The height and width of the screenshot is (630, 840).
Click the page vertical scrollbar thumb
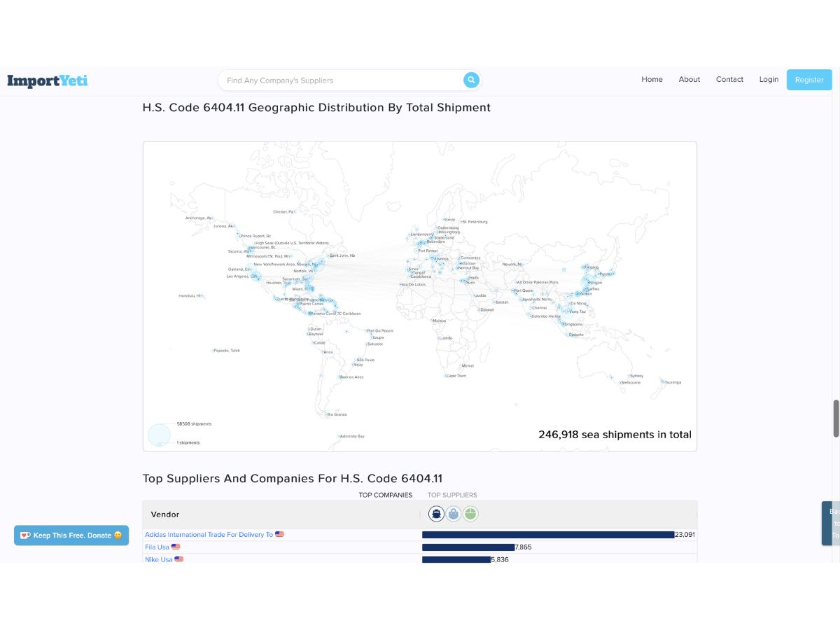coord(835,419)
